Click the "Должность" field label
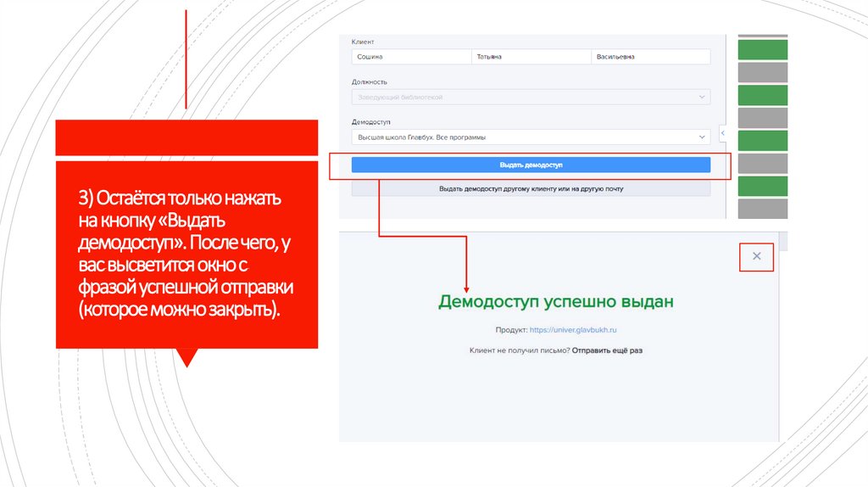 pos(370,82)
